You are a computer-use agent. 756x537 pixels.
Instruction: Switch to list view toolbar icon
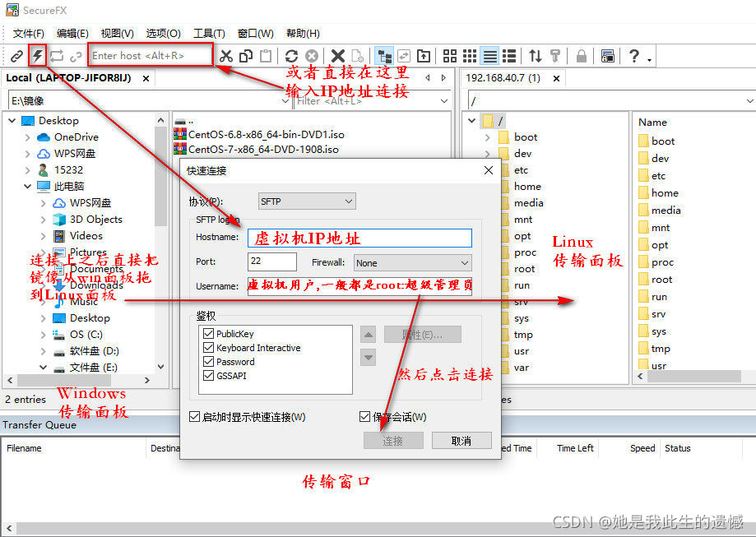(489, 56)
